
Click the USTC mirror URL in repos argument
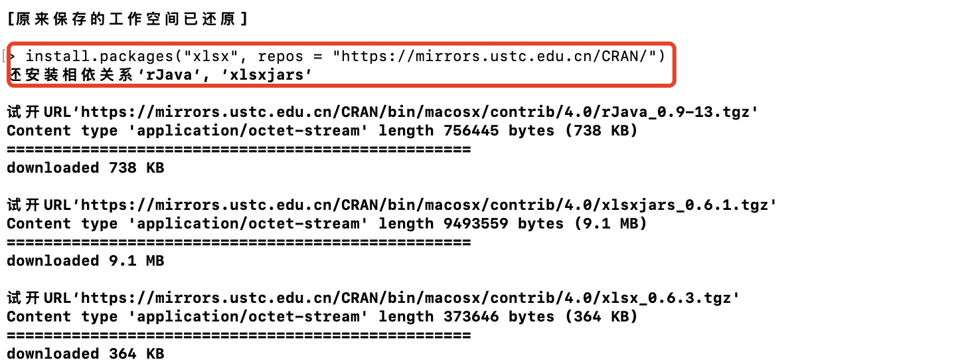click(498, 57)
